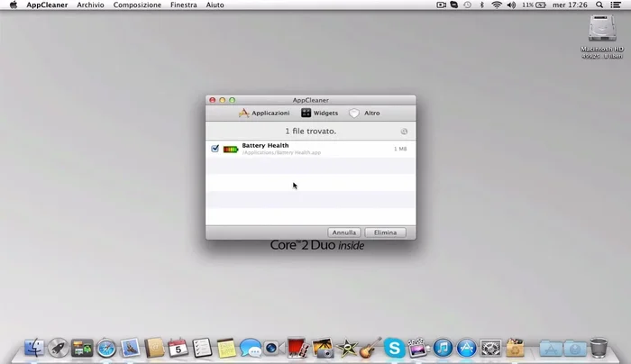Viewport: 631px width, 364px height.
Task: Open Photo Booth icon in Dock
Action: pyautogui.click(x=298, y=348)
